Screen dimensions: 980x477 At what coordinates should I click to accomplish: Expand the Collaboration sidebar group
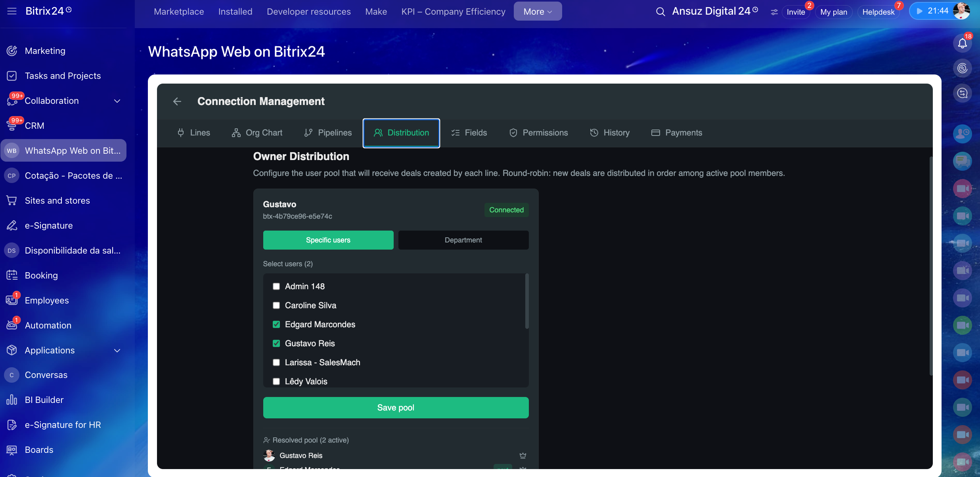tap(117, 101)
